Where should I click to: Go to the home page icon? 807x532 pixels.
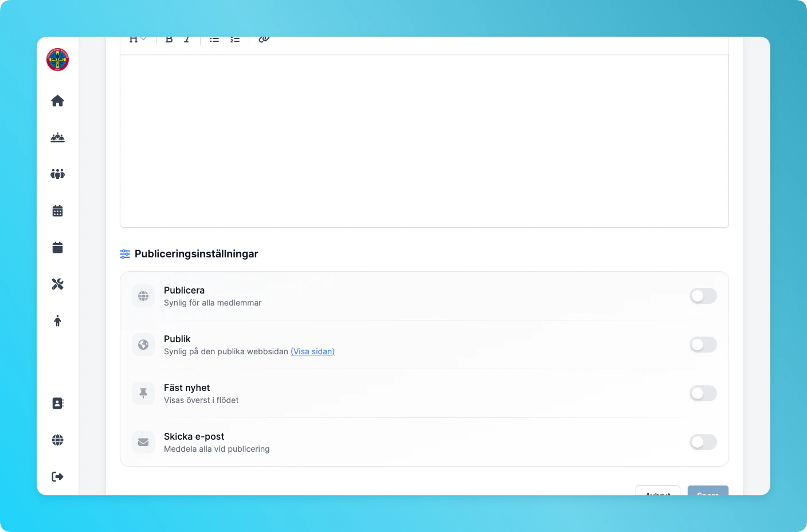click(57, 101)
